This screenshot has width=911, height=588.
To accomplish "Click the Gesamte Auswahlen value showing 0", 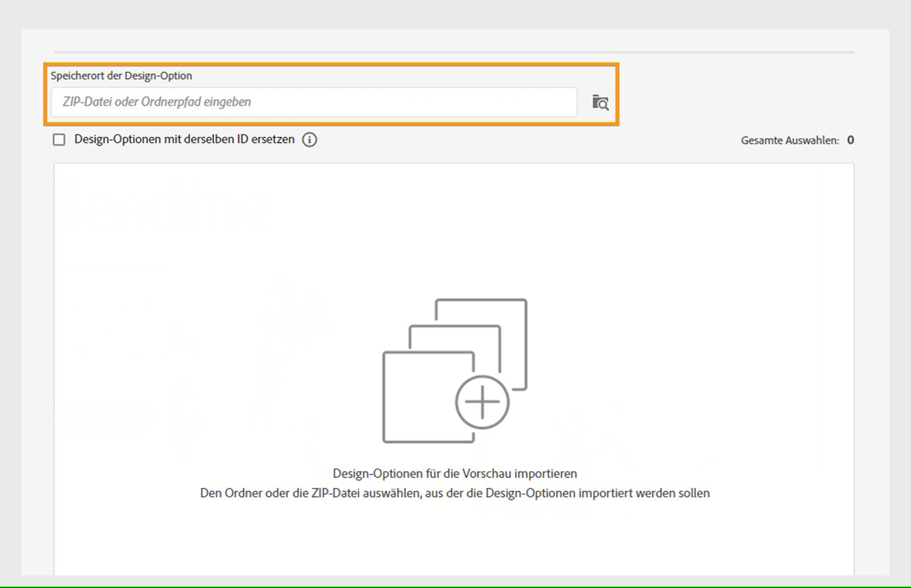I will click(x=850, y=139).
